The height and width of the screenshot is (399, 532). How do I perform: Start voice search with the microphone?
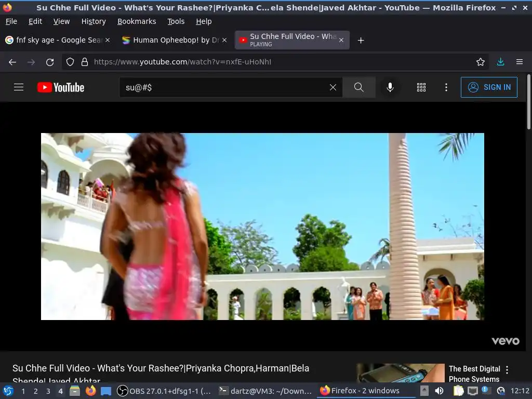[x=390, y=87]
